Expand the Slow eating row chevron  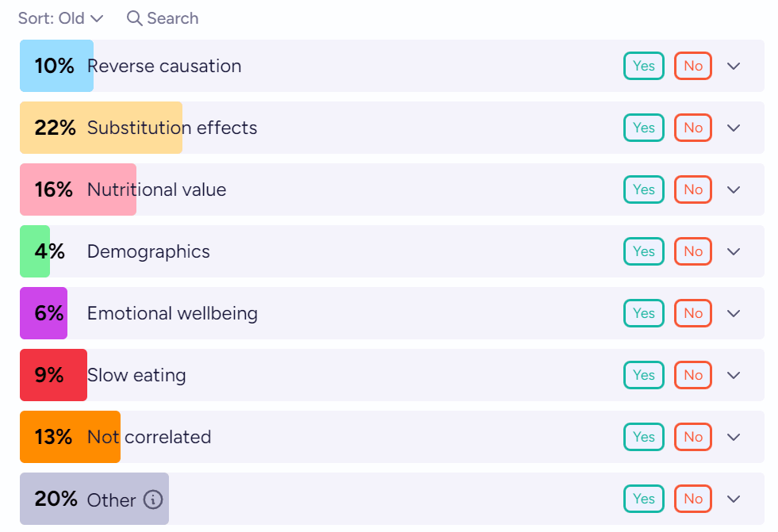pos(734,375)
